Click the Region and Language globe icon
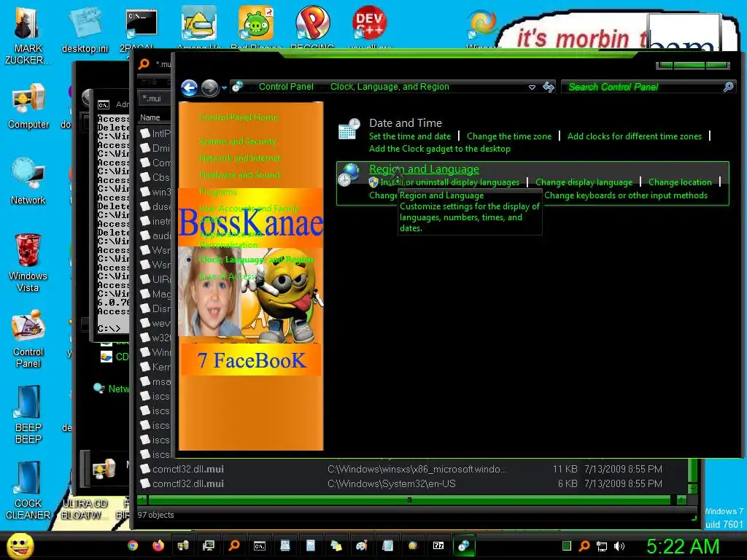747x560 pixels. coord(350,175)
